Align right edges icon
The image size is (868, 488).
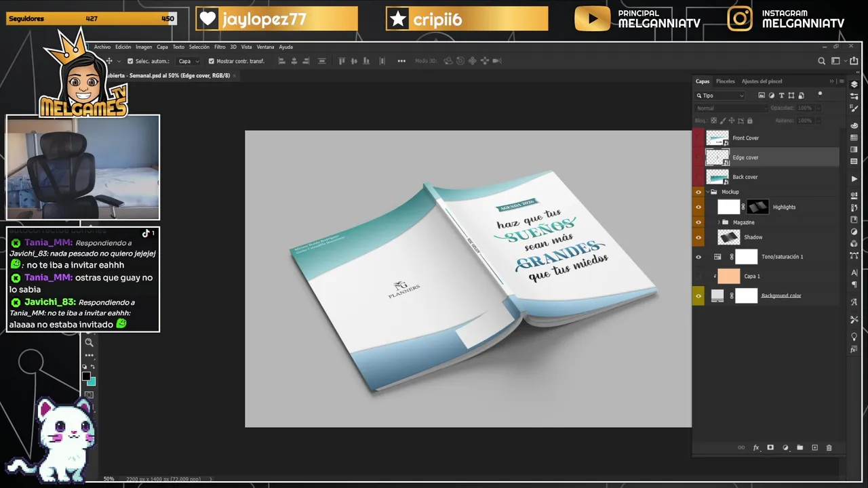coord(307,61)
